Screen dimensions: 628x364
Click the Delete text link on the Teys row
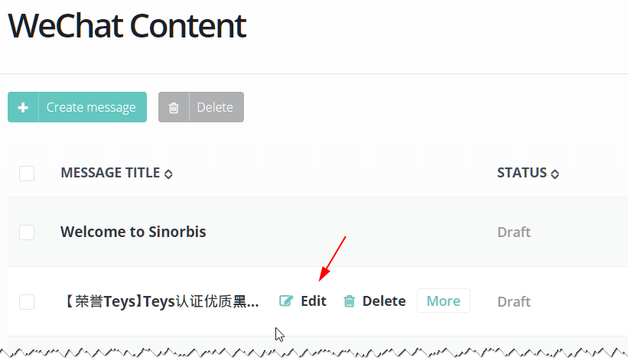point(384,301)
